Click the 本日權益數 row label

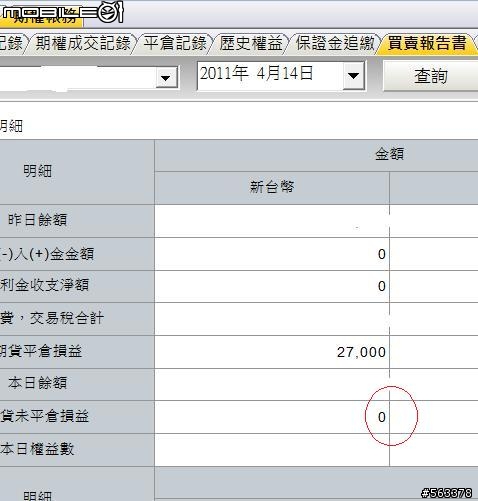(37, 449)
